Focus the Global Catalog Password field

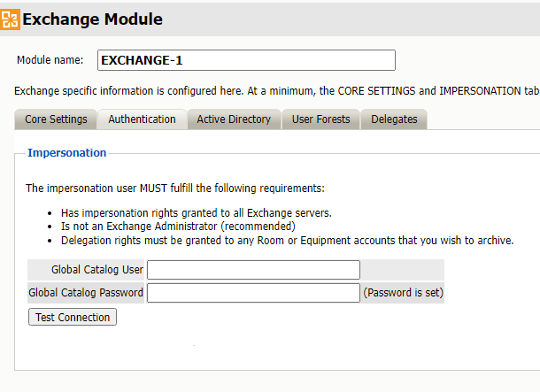253,292
